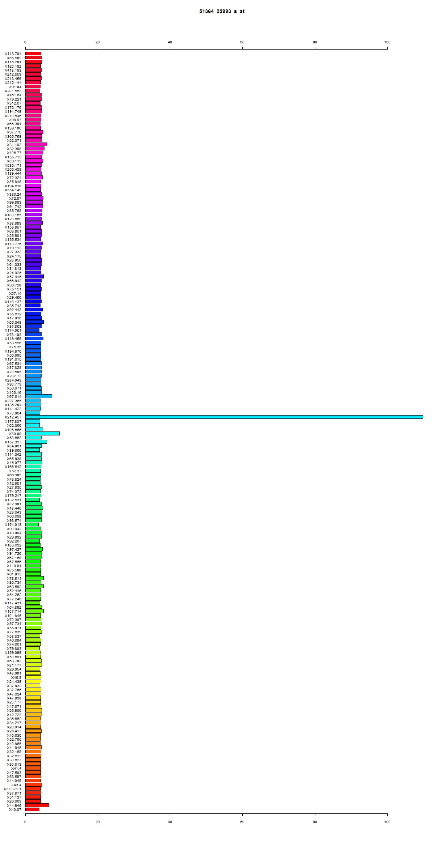The width and height of the screenshot is (434, 868).
Task: Select the X336.24 label
Action: coord(14,194)
